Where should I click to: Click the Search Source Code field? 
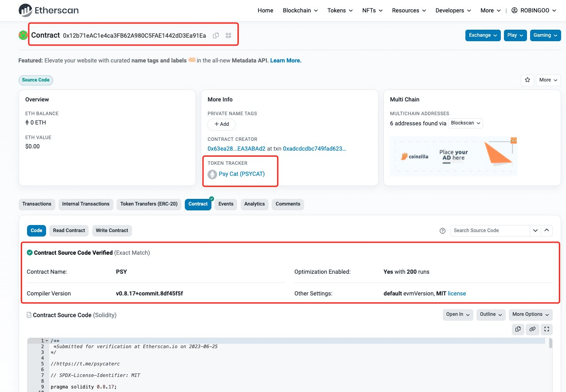pyautogui.click(x=490, y=231)
